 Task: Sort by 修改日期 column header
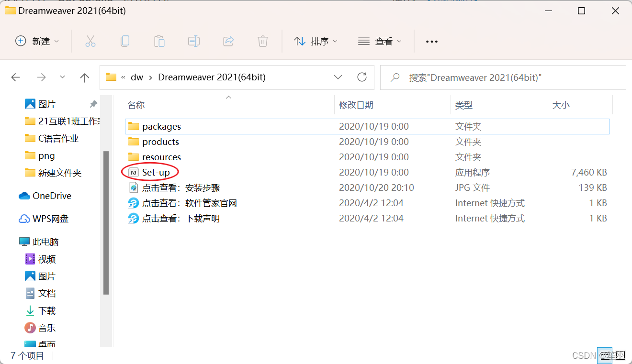coord(356,105)
